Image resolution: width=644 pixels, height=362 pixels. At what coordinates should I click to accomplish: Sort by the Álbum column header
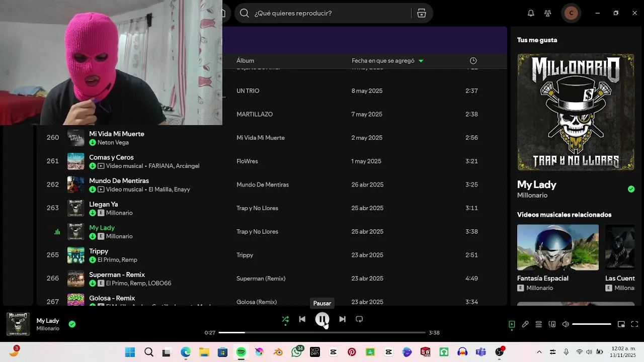point(245,61)
